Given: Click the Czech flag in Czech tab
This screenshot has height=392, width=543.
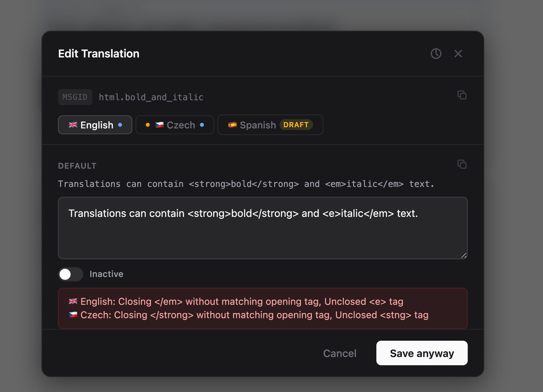Looking at the screenshot, I should 159,125.
